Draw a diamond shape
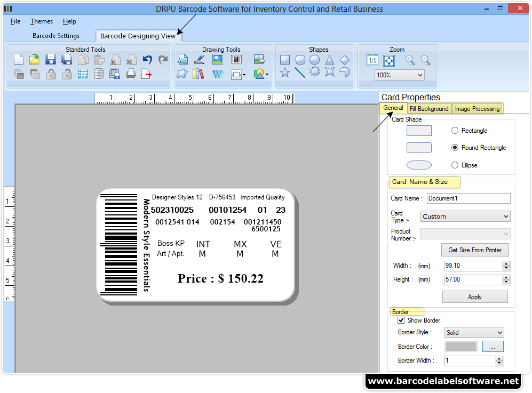The width and height of the screenshot is (532, 393). pos(345,60)
